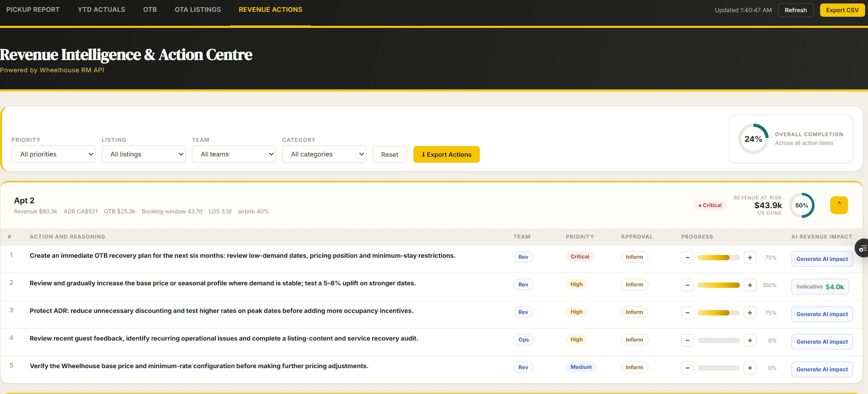Image resolution: width=868 pixels, height=394 pixels.
Task: Collapse the Apt 2 card
Action: coord(839,205)
